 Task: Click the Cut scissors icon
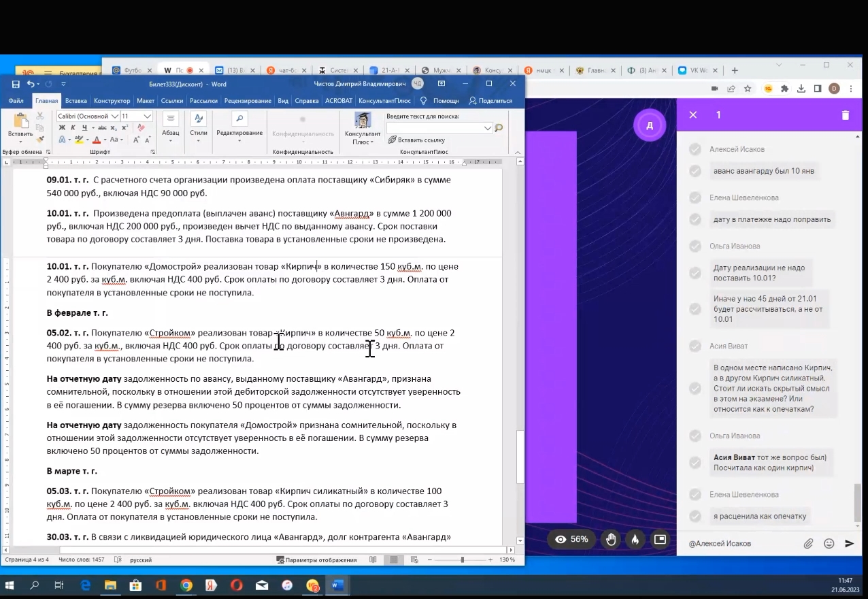40,116
